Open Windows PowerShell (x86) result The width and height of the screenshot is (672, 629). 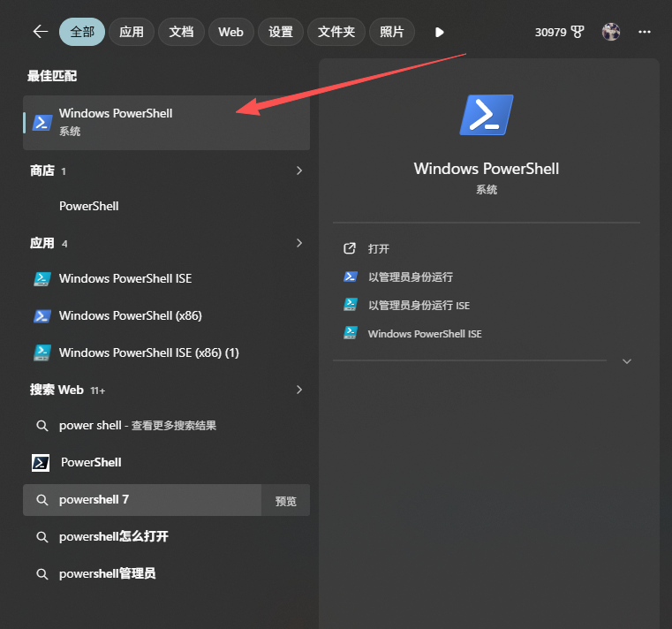[x=166, y=316]
